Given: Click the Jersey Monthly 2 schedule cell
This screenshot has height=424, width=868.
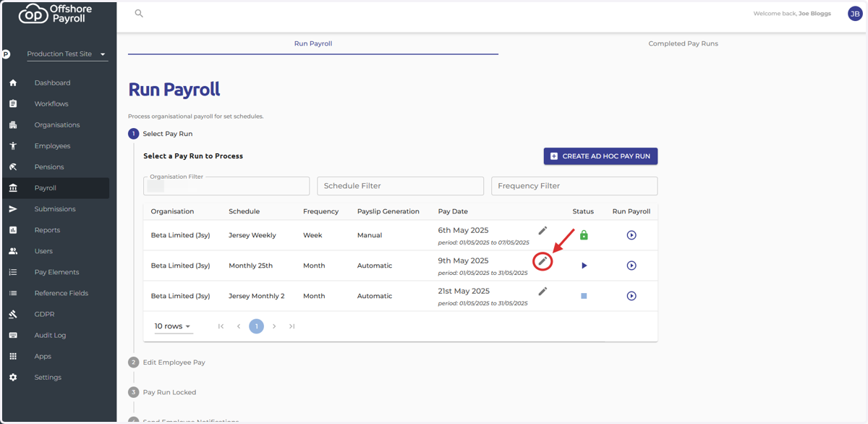Looking at the screenshot, I should (x=257, y=296).
